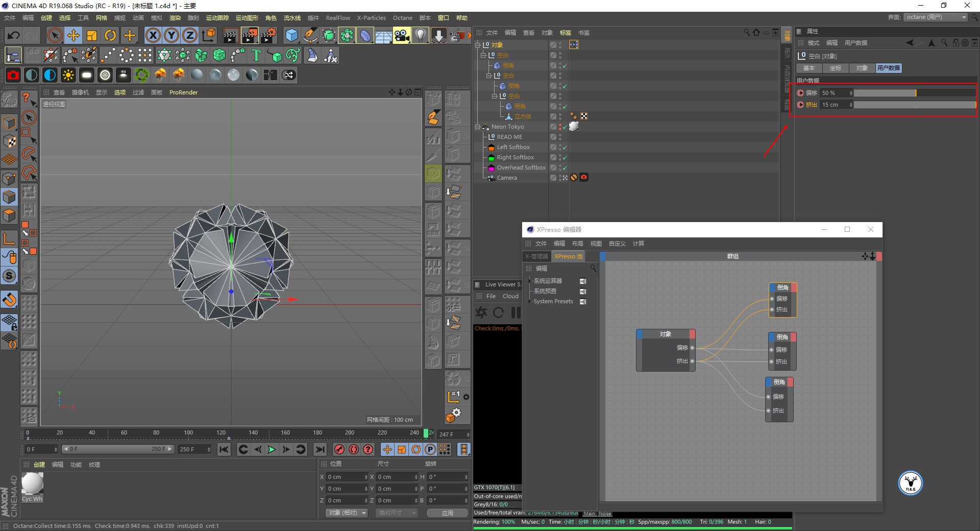980x531 pixels.
Task: Collapse the top-level 对象 tree node
Action: tap(478, 45)
